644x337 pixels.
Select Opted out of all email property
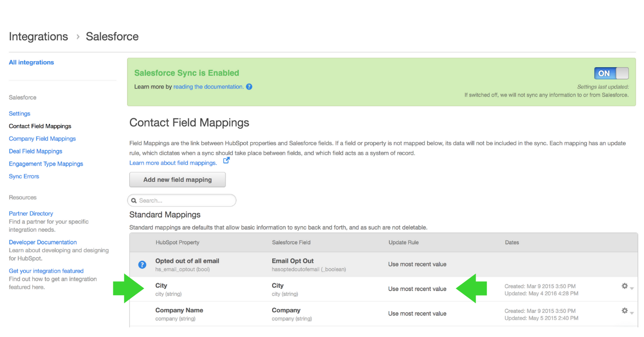pos(187,261)
